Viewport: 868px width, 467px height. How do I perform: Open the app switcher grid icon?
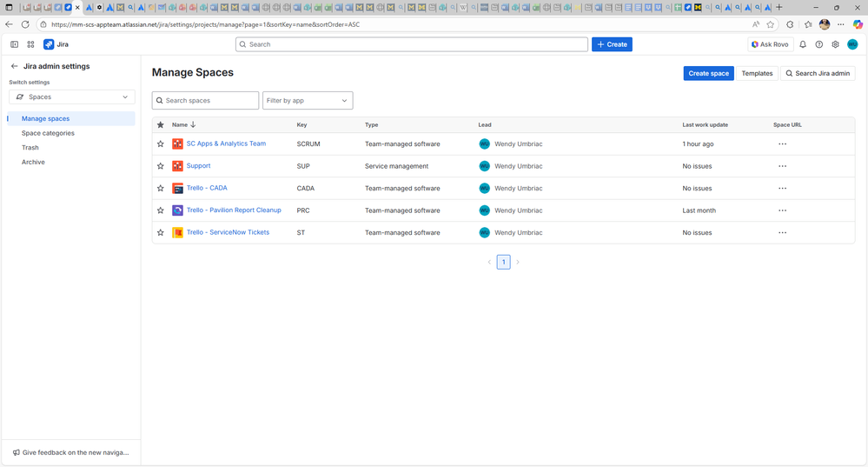pyautogui.click(x=31, y=44)
